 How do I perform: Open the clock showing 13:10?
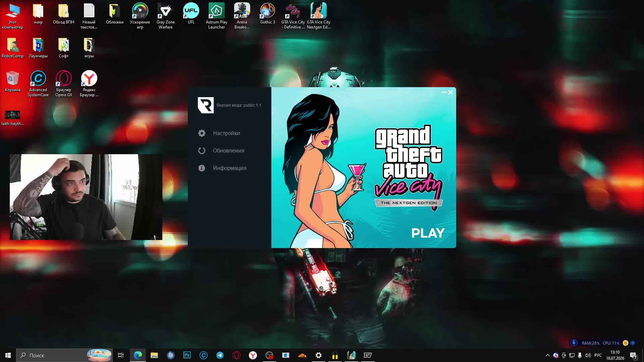coord(615,355)
